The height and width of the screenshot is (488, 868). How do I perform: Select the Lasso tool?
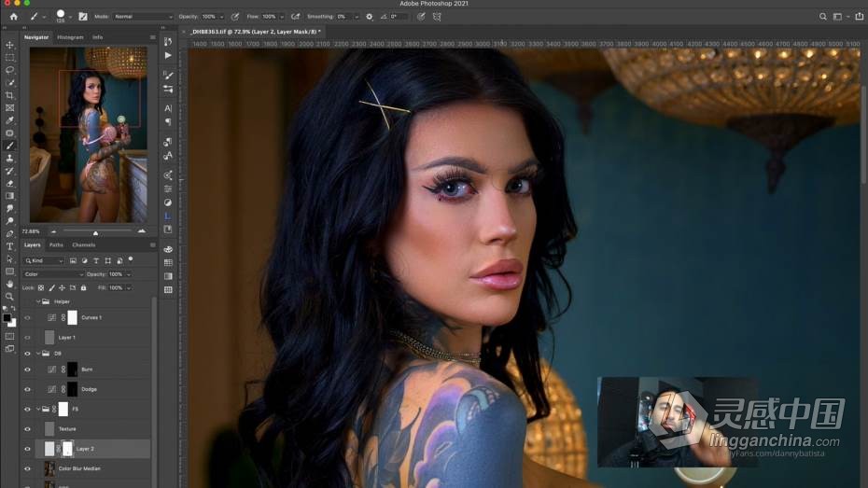point(10,70)
